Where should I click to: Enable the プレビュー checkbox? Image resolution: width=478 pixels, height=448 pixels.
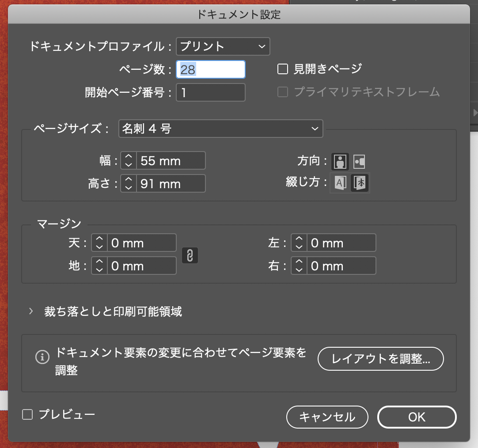pyautogui.click(x=27, y=414)
